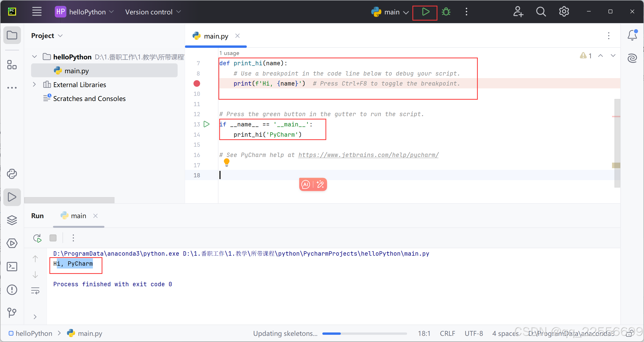Screen dimensions: 644x342
Task: Open the Git version control tool window
Action: (x=12, y=313)
